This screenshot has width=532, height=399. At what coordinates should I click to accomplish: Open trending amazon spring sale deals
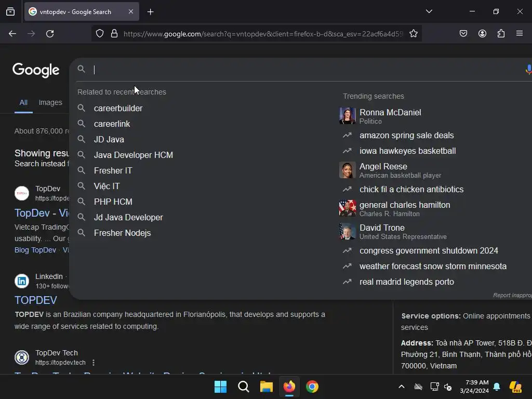click(406, 136)
